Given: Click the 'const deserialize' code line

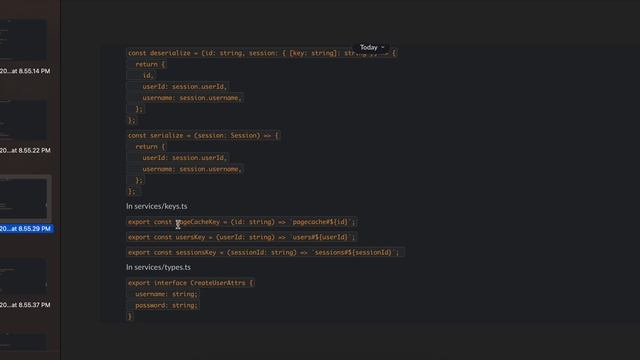Looking at the screenshot, I should [x=262, y=53].
